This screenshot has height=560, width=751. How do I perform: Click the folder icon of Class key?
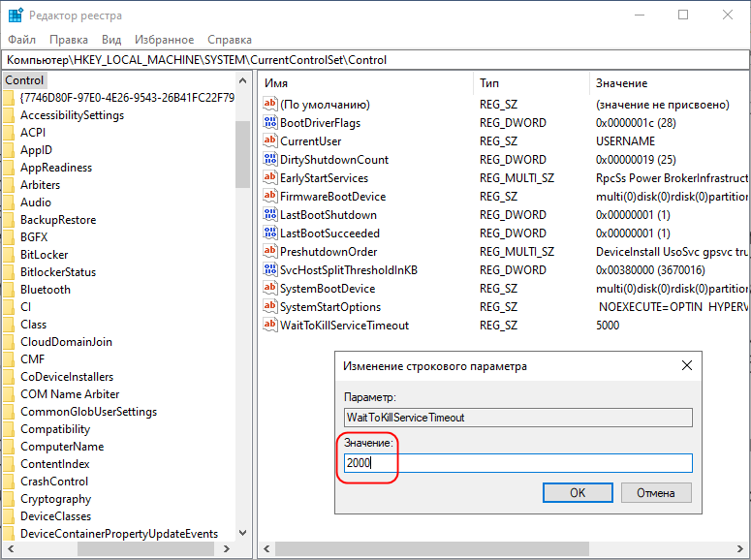pyautogui.click(x=9, y=325)
